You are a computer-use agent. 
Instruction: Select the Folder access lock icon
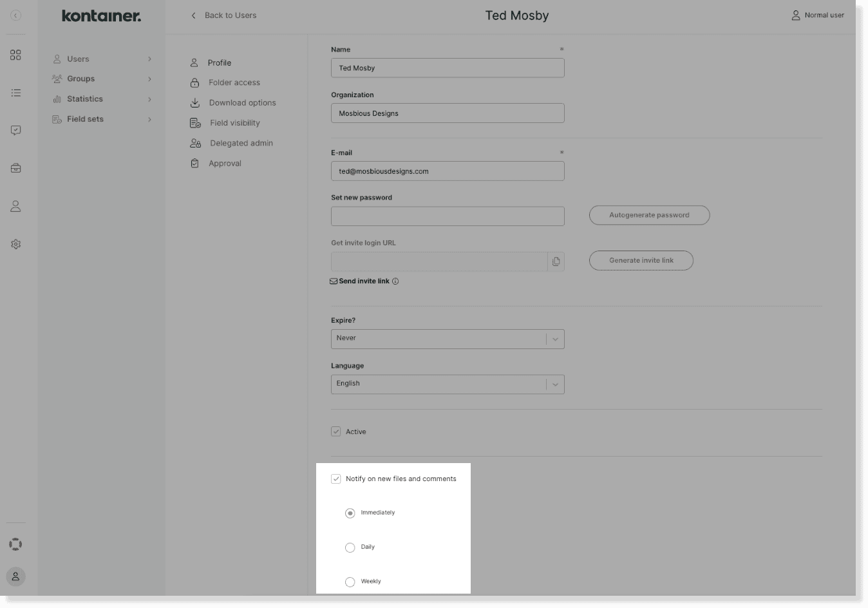(194, 82)
